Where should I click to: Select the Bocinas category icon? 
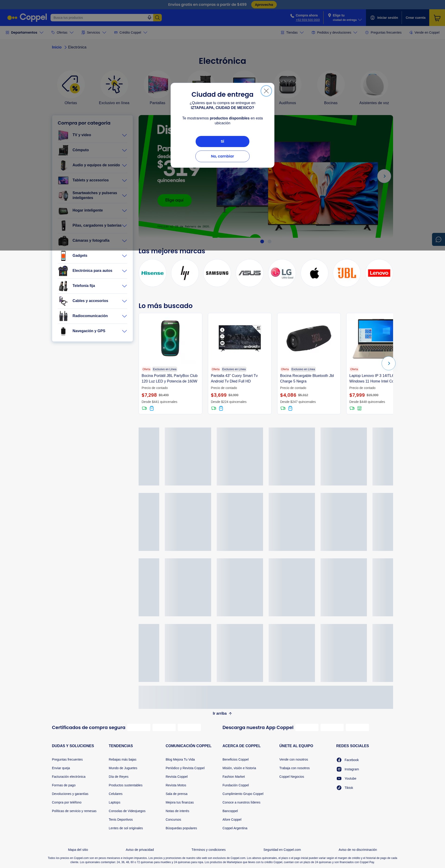(x=331, y=84)
